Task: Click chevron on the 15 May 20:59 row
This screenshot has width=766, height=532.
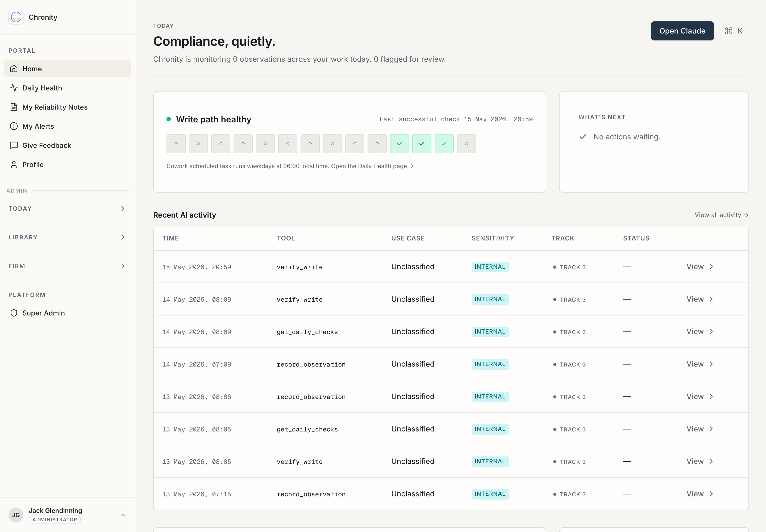Action: pos(711,267)
